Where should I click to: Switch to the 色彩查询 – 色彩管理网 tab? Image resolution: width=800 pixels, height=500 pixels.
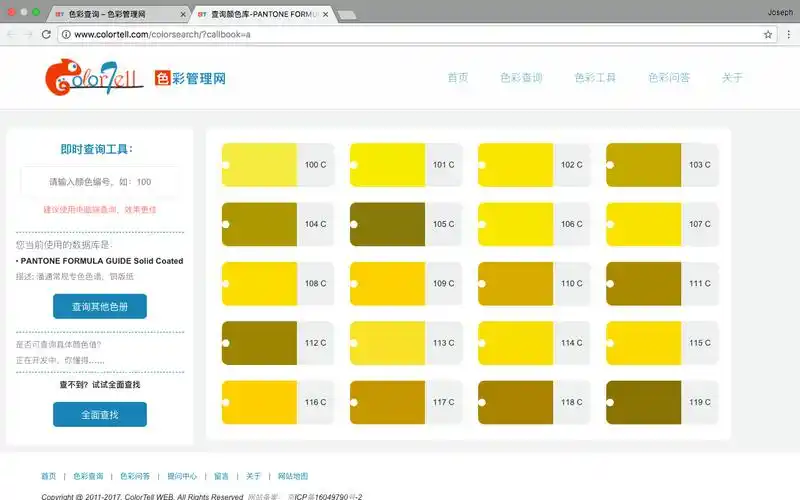(110, 15)
